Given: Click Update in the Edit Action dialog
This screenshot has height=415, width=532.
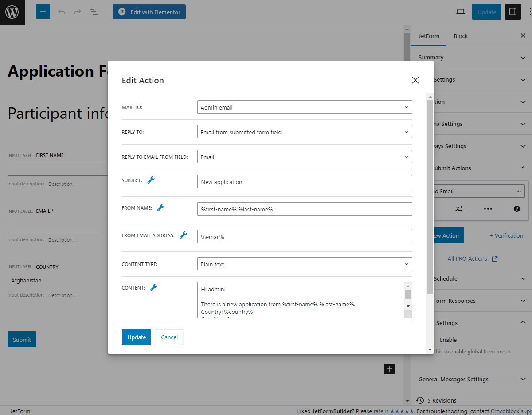Looking at the screenshot, I should click(136, 337).
